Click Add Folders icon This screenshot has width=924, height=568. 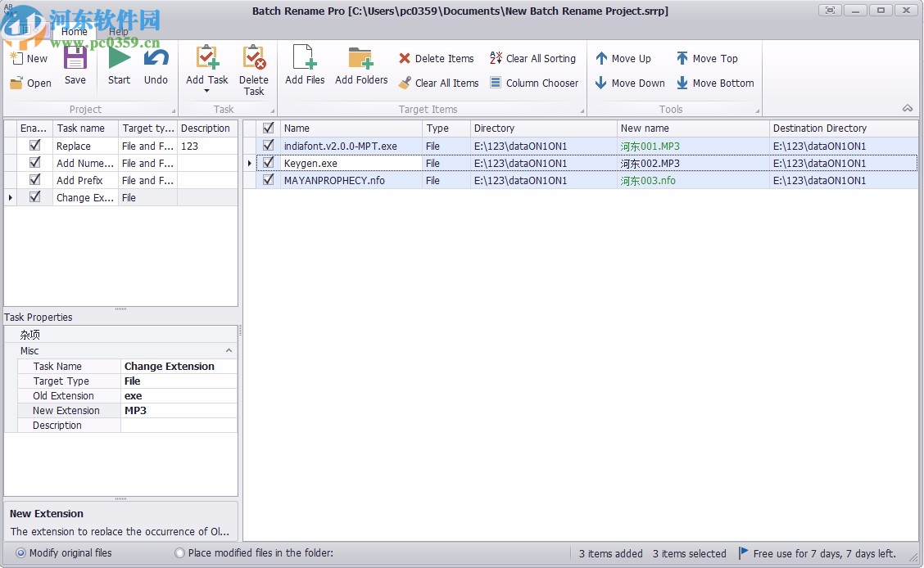pos(360,65)
